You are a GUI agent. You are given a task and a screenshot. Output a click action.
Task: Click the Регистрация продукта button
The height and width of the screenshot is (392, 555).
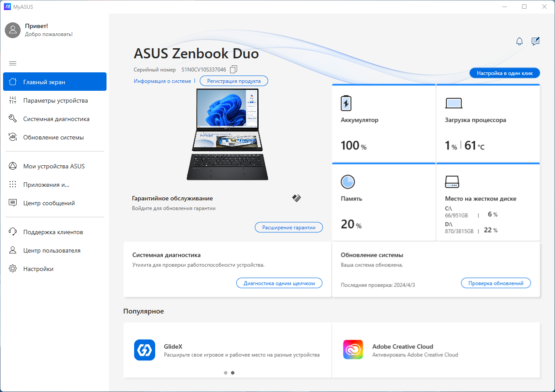pyautogui.click(x=234, y=81)
